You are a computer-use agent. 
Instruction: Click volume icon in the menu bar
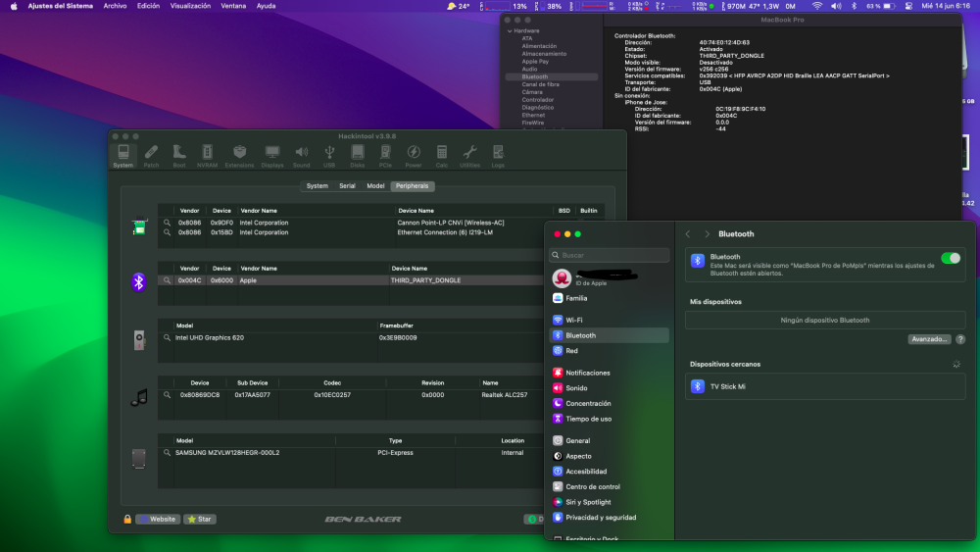[836, 6]
